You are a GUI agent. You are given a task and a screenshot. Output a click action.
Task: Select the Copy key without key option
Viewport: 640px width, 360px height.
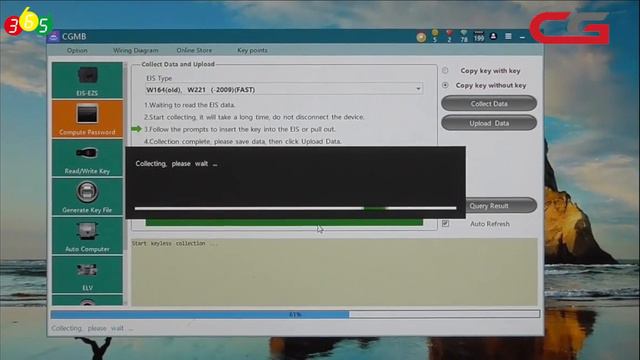(445, 85)
